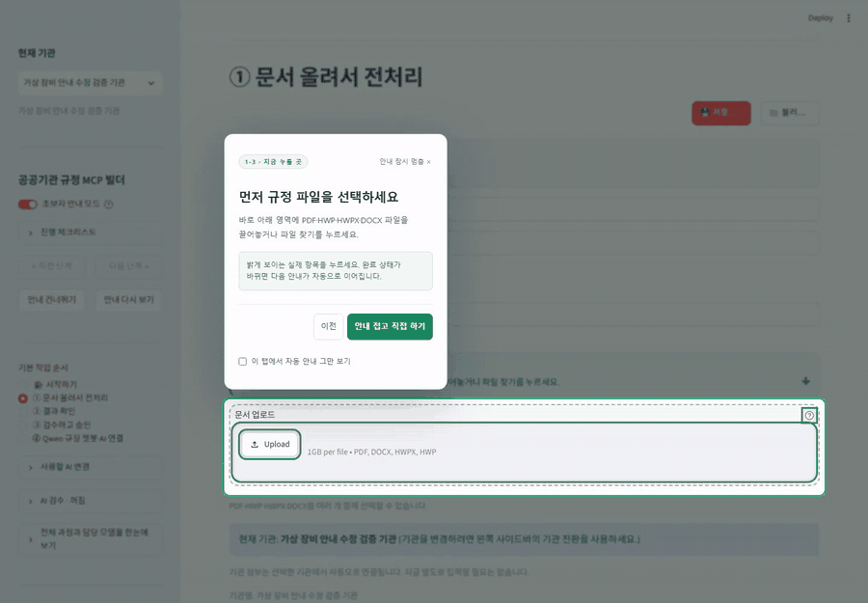Screen dimensions: 868x603
Task: Click the 1-3 · 지금 누를 곳 badge
Action: coord(274,162)
